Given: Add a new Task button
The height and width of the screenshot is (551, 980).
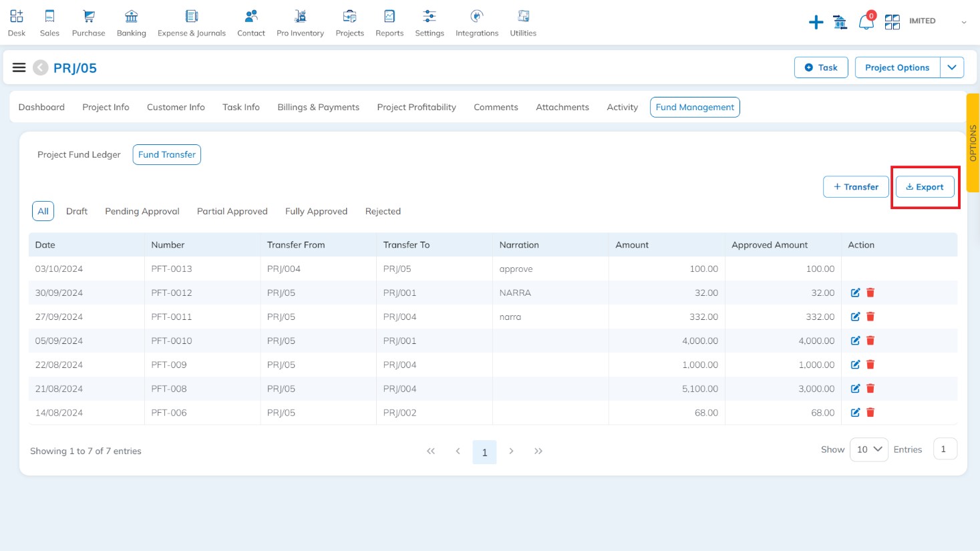Looking at the screenshot, I should tap(820, 67).
